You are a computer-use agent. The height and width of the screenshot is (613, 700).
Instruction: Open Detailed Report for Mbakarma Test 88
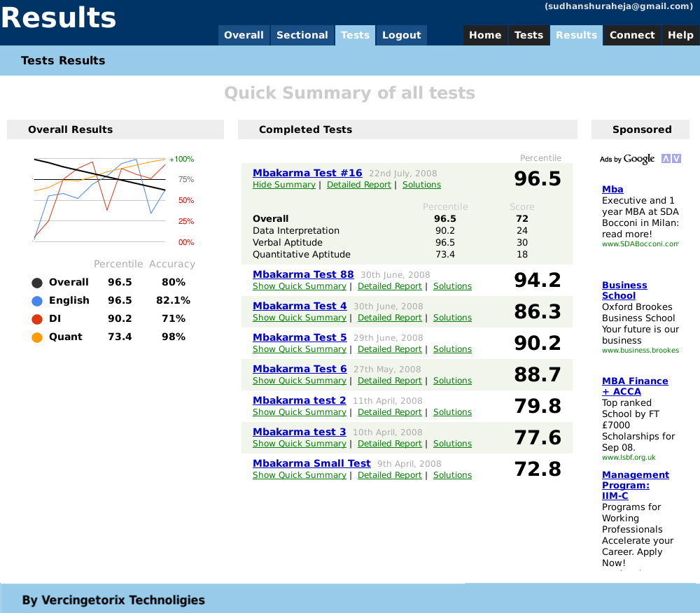[x=390, y=286]
